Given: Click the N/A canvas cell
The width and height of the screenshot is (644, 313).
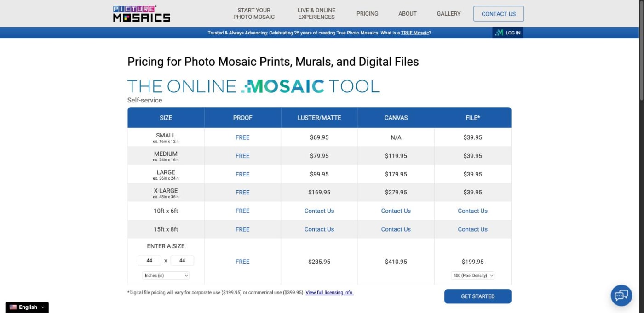Looking at the screenshot, I should (396, 137).
